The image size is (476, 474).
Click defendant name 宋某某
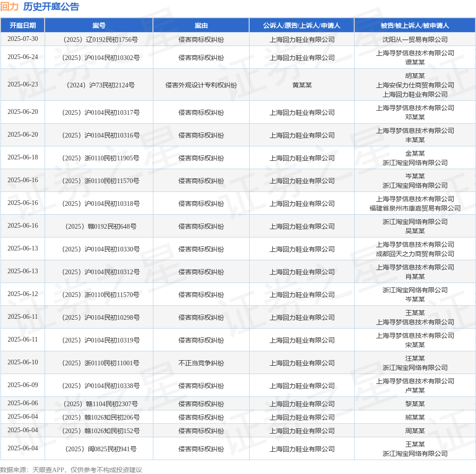(x=415, y=345)
